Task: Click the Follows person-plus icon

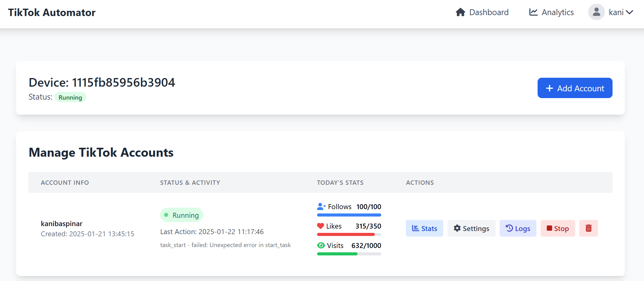Action: (x=321, y=206)
